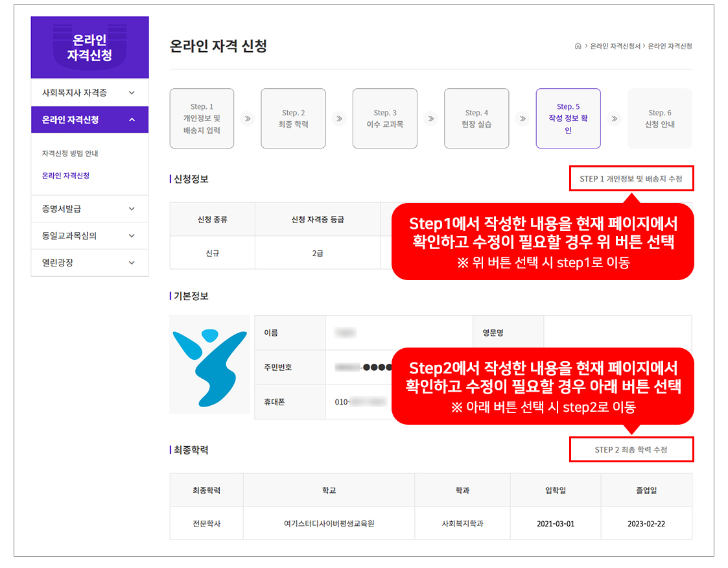Expand the 동일교과목심의 sidebar menu
The height and width of the screenshot is (568, 728).
pyautogui.click(x=89, y=236)
